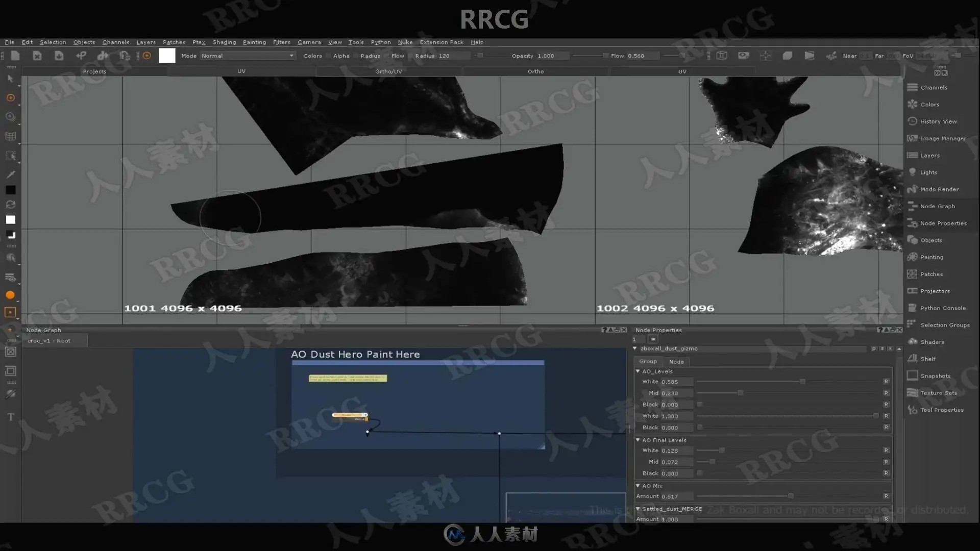The image size is (980, 551).
Task: Collapse the zboxall_dust_gizmo node section
Action: coord(635,348)
